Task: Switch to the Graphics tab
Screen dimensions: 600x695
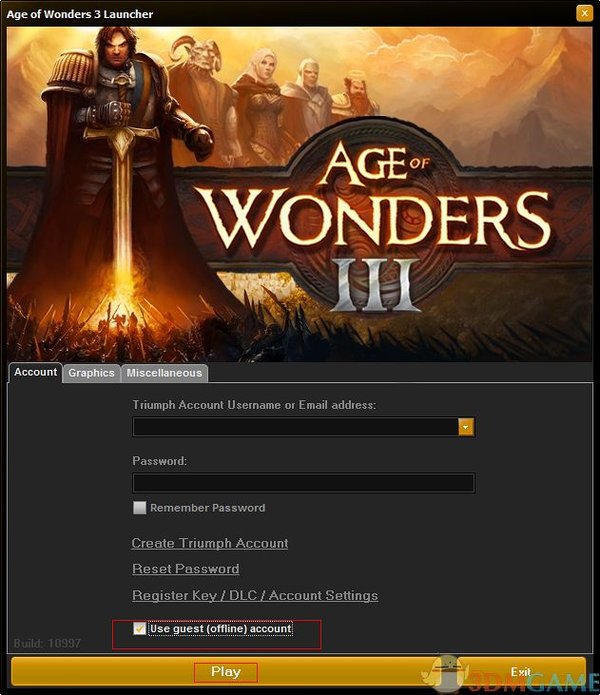Action: click(x=91, y=373)
